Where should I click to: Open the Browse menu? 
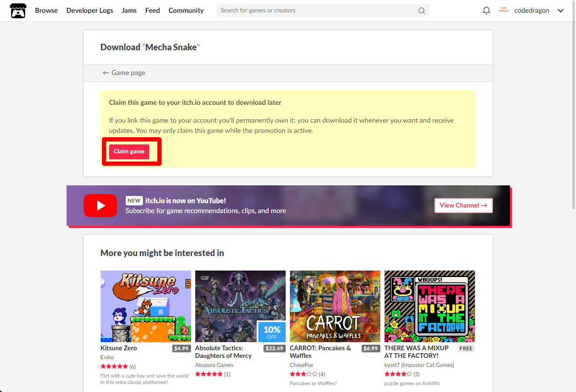pos(46,11)
